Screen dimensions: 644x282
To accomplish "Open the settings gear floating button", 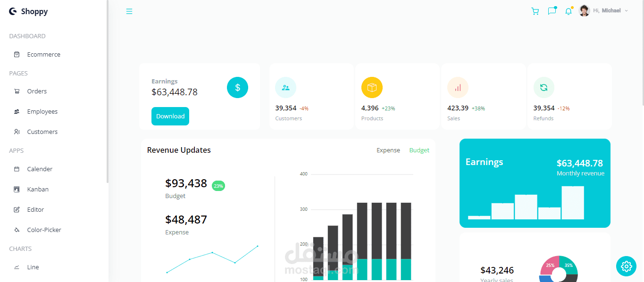I will (x=626, y=266).
